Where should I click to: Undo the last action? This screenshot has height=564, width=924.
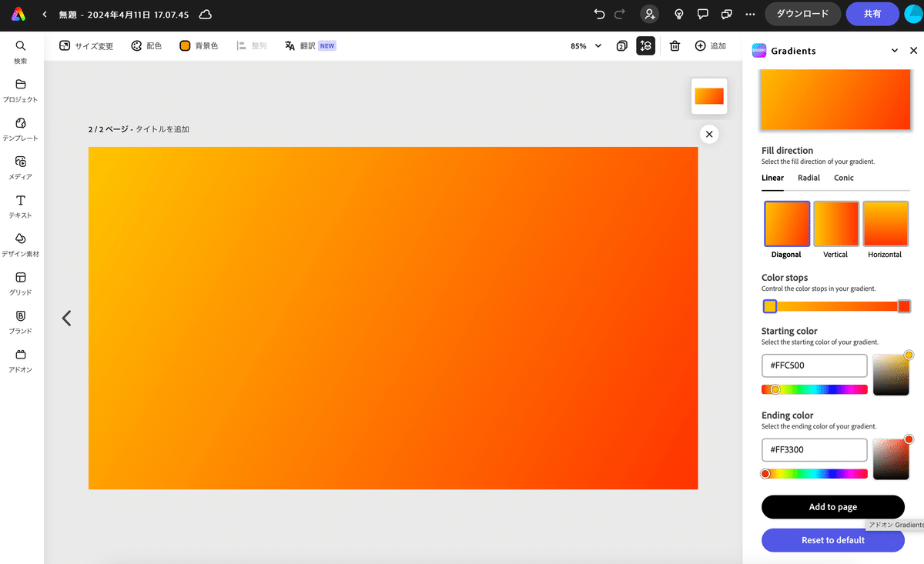(x=598, y=14)
